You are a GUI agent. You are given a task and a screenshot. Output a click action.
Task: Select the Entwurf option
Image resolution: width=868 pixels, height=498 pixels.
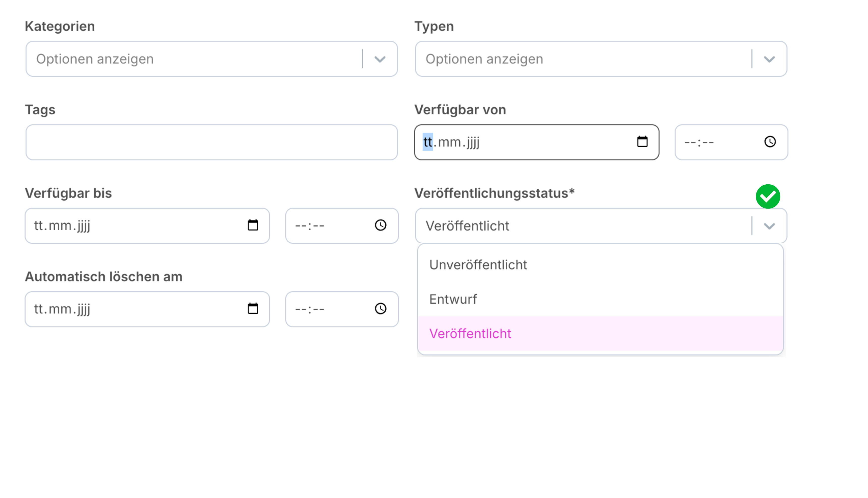click(453, 299)
